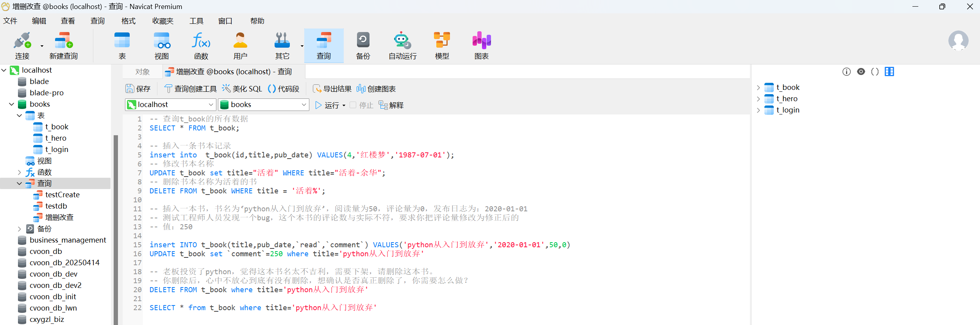This screenshot has width=980, height=325.
Task: Open the Connection dropdown arrow
Action: 42,46
